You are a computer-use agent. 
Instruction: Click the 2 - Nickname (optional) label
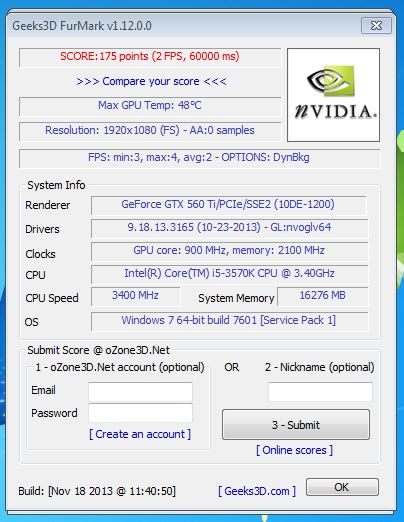coord(319,367)
